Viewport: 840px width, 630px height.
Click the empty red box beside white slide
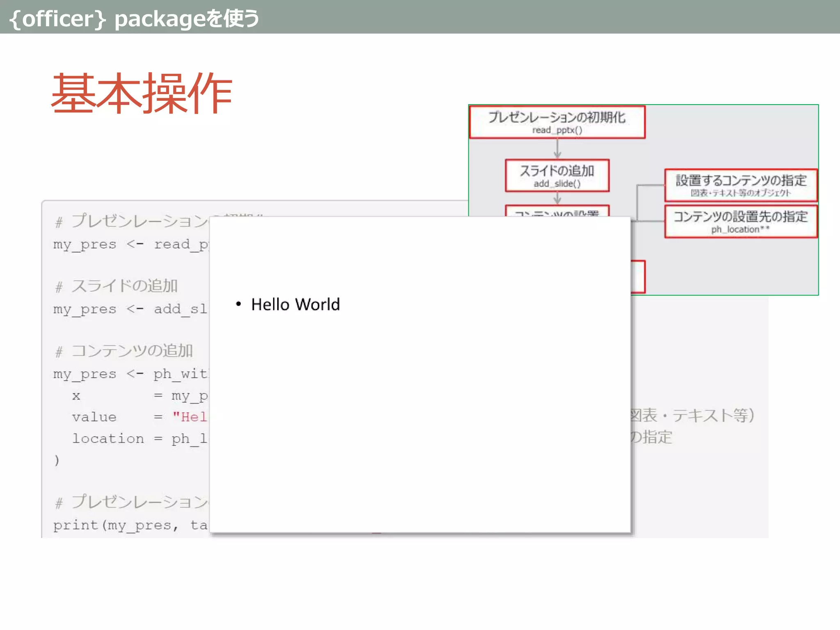pyautogui.click(x=638, y=277)
